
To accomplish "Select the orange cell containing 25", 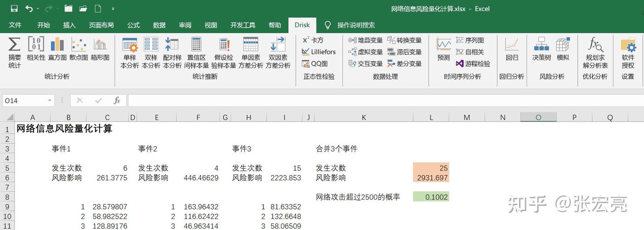I will tap(431, 168).
